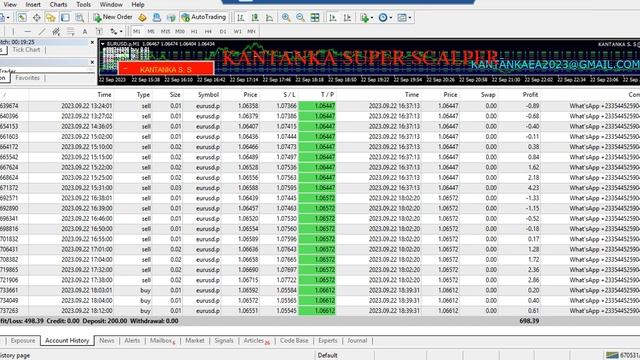Open the Exposure tab
The height and width of the screenshot is (360, 640).
point(23,340)
